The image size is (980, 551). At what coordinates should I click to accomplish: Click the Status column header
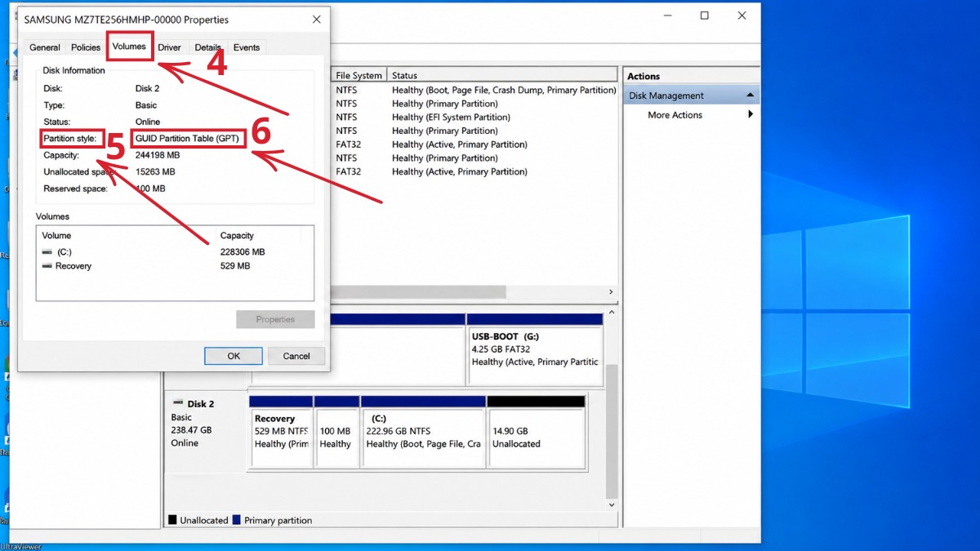pos(501,75)
